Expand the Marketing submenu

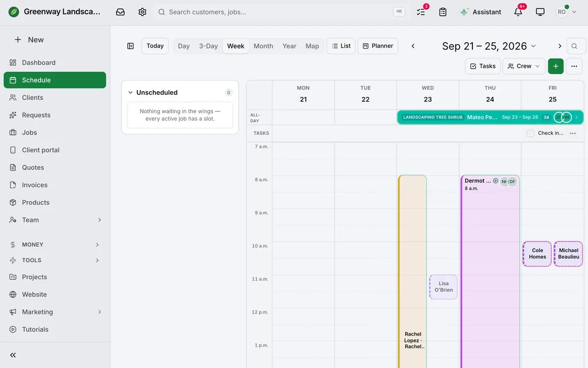(99, 312)
